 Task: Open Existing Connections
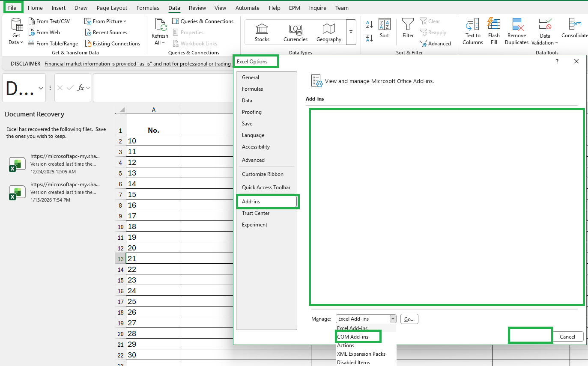point(112,43)
